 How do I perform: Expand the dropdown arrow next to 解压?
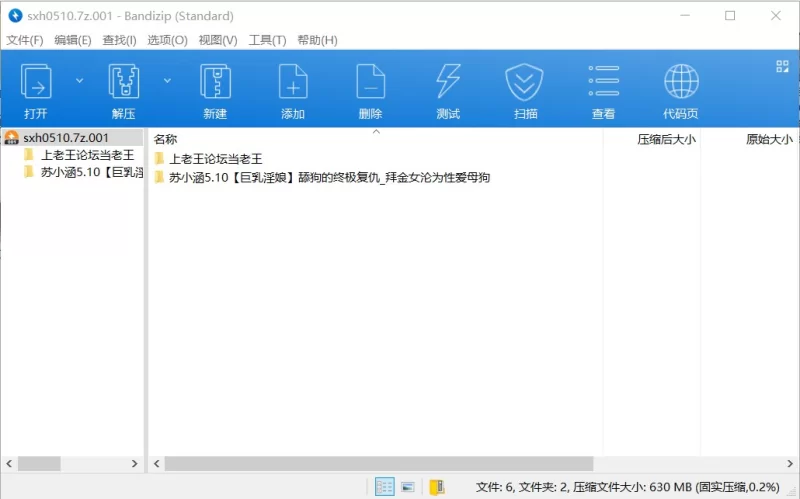168,80
